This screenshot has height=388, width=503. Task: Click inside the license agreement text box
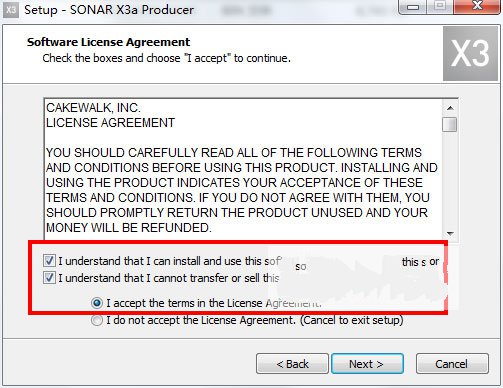[243, 168]
